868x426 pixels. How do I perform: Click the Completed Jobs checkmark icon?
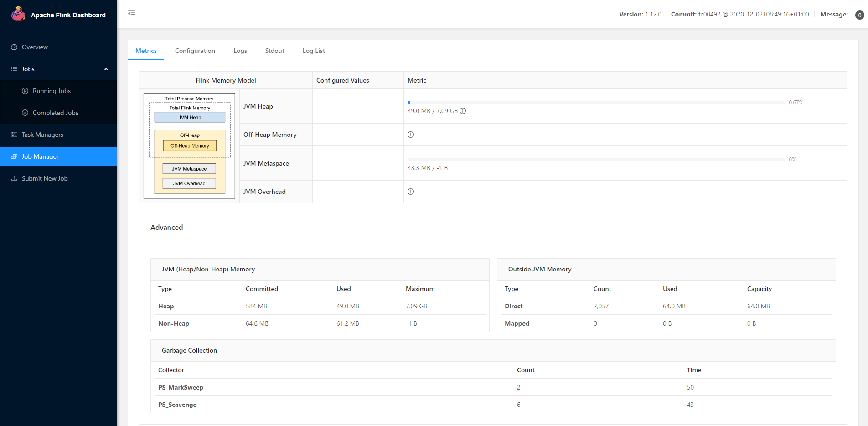coord(26,113)
